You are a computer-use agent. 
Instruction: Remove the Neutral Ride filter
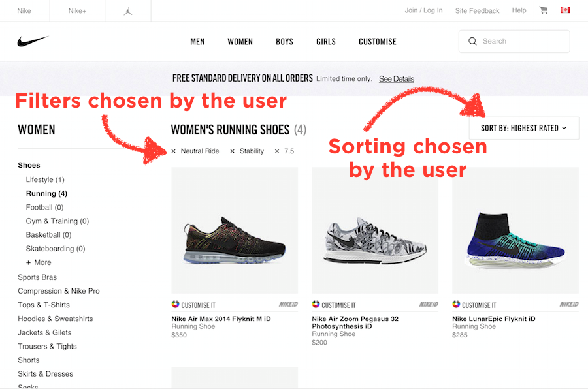[x=174, y=151]
